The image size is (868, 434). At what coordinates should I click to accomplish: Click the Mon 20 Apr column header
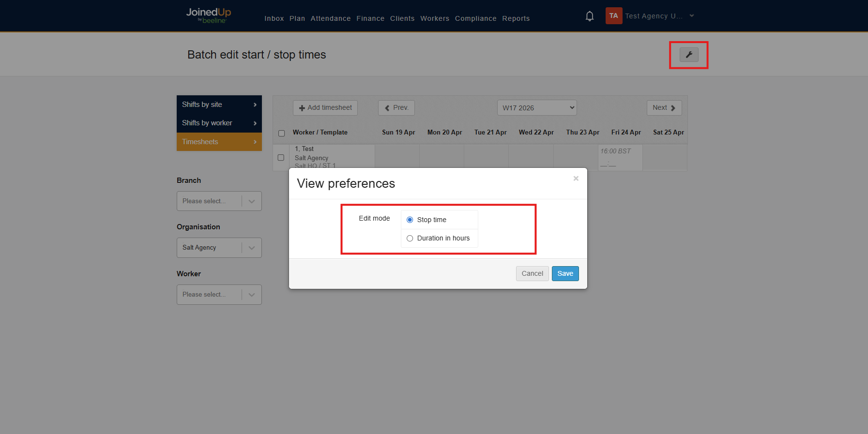pos(444,132)
